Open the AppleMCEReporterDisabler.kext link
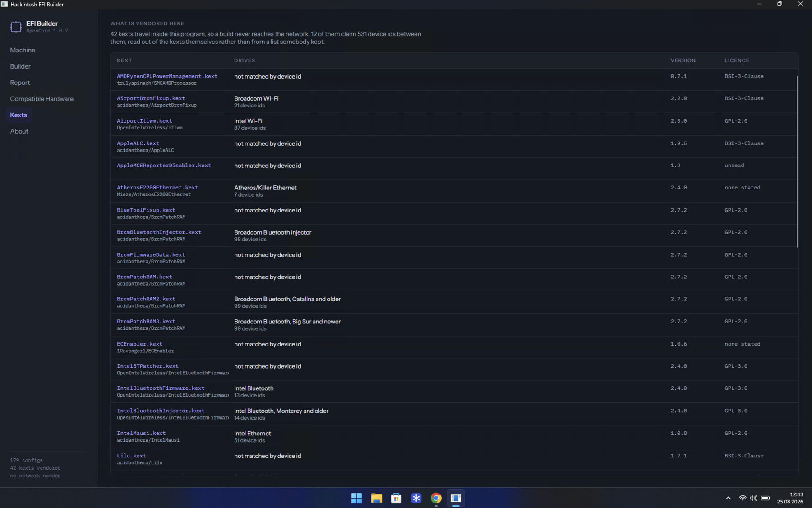 pyautogui.click(x=164, y=166)
